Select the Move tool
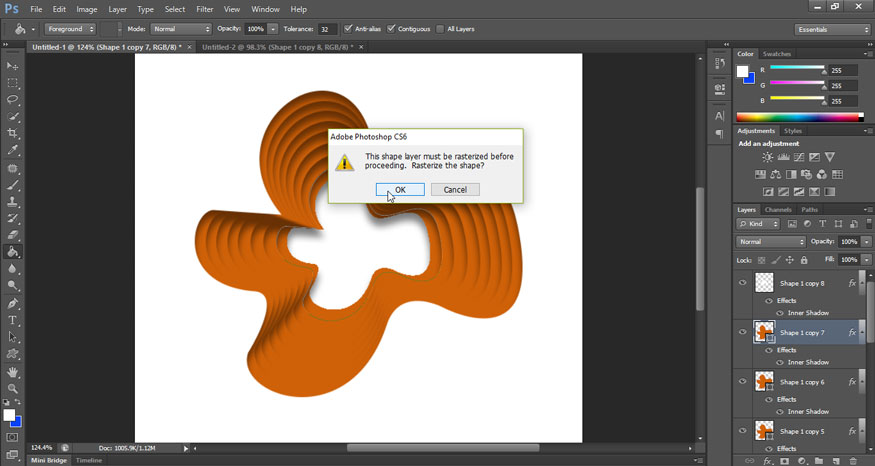875x466 pixels. tap(12, 66)
